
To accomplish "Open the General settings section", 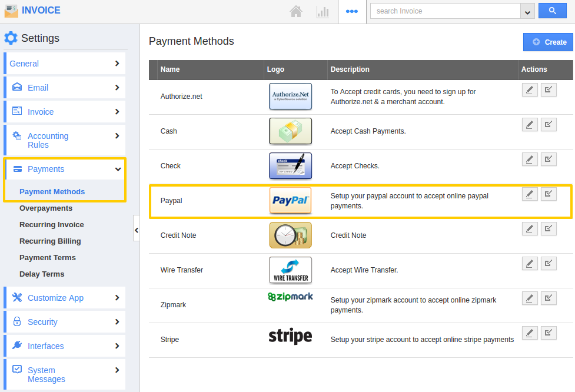I will tap(65, 64).
